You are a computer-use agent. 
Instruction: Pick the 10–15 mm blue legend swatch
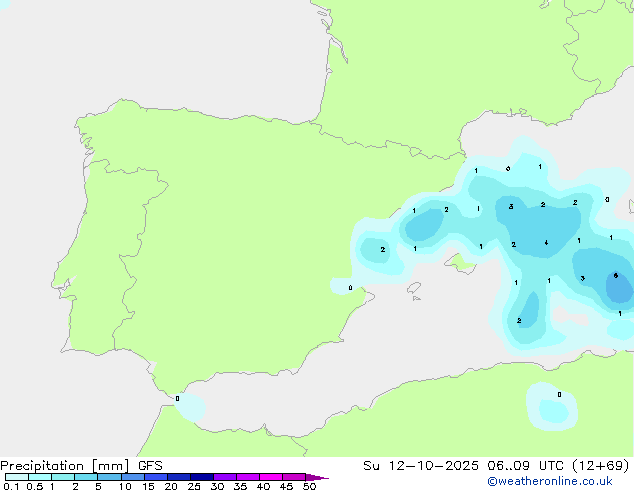(133, 477)
